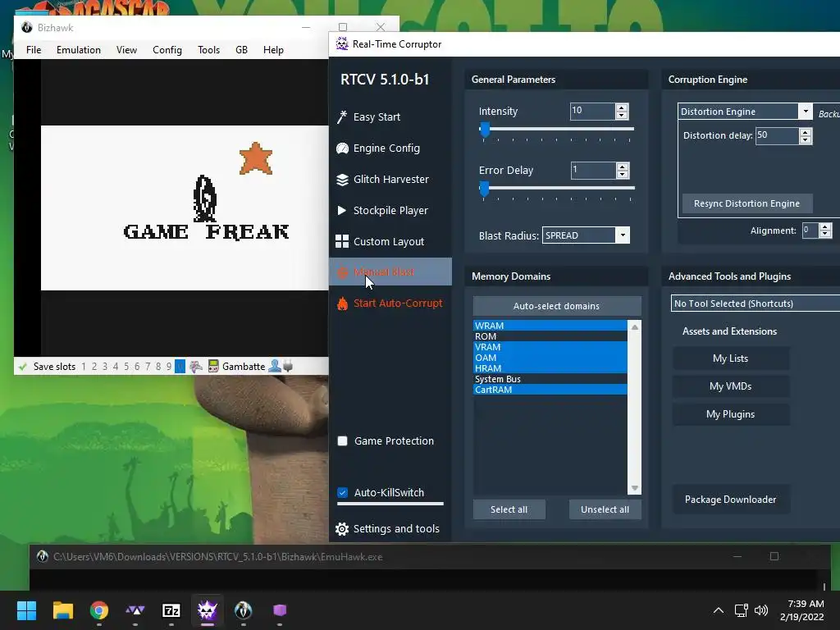Click Unselect all domains button
Image resolution: width=840 pixels, height=630 pixels.
click(605, 509)
